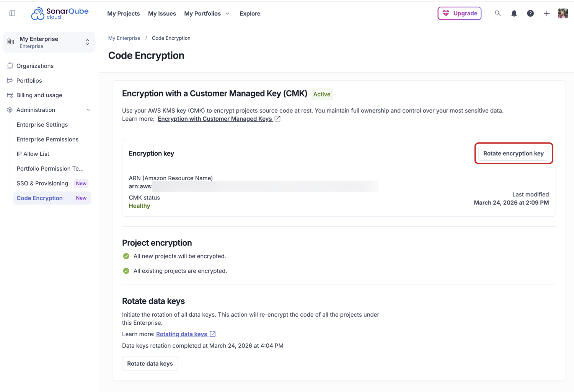Click the My Enterprise building icon

tap(11, 42)
